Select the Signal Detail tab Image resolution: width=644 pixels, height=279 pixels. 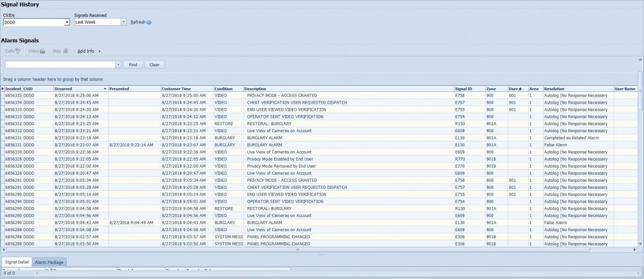(x=16, y=262)
